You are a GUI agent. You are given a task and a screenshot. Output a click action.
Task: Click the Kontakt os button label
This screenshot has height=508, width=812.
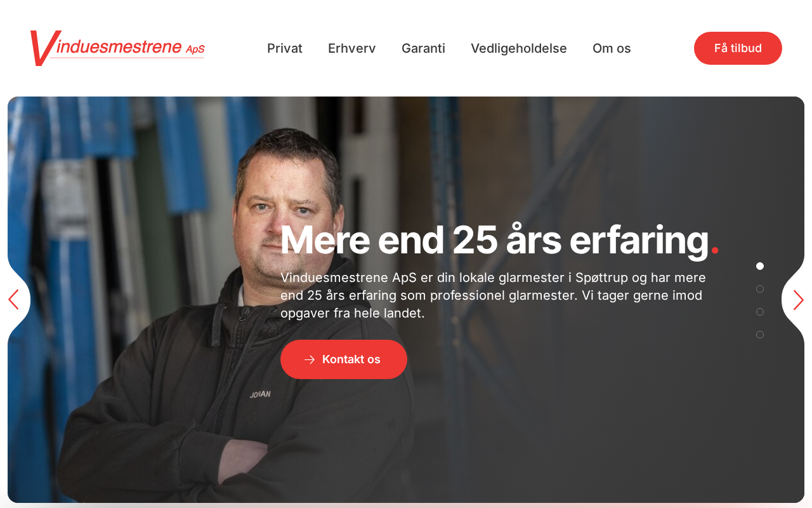coord(351,359)
